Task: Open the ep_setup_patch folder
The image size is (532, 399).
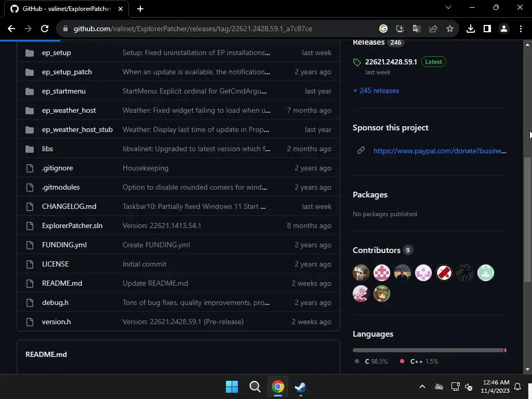Action: click(67, 72)
